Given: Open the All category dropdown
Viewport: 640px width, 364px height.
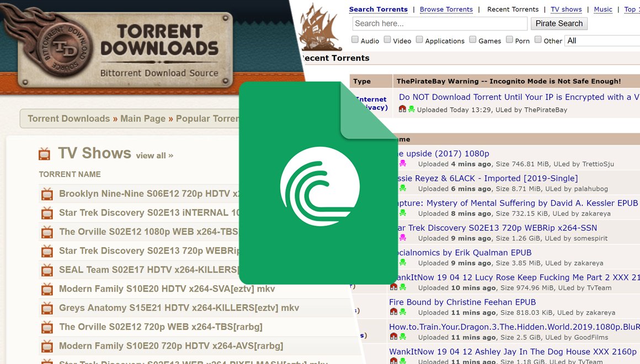Looking at the screenshot, I should [602, 40].
